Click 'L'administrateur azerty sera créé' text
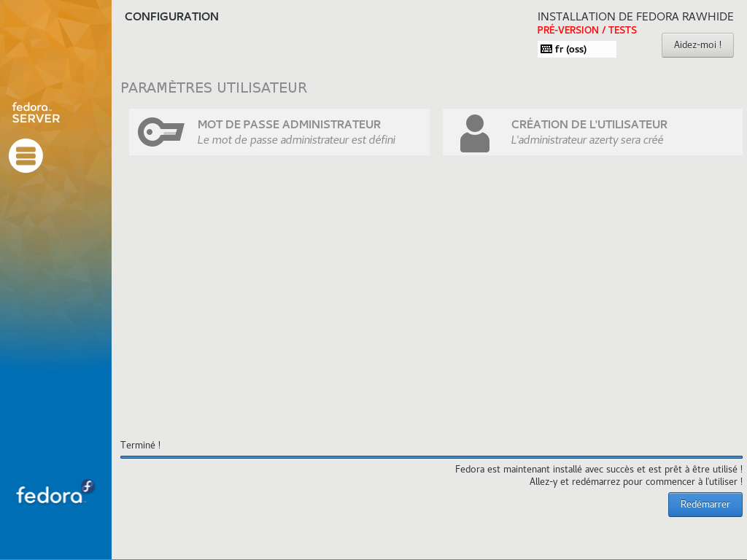747x560 pixels. [x=587, y=140]
